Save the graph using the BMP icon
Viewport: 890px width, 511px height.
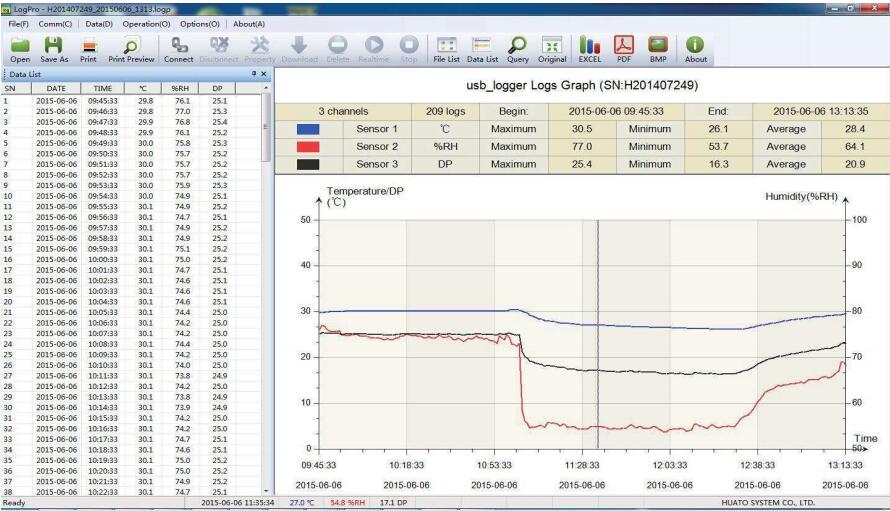point(658,47)
